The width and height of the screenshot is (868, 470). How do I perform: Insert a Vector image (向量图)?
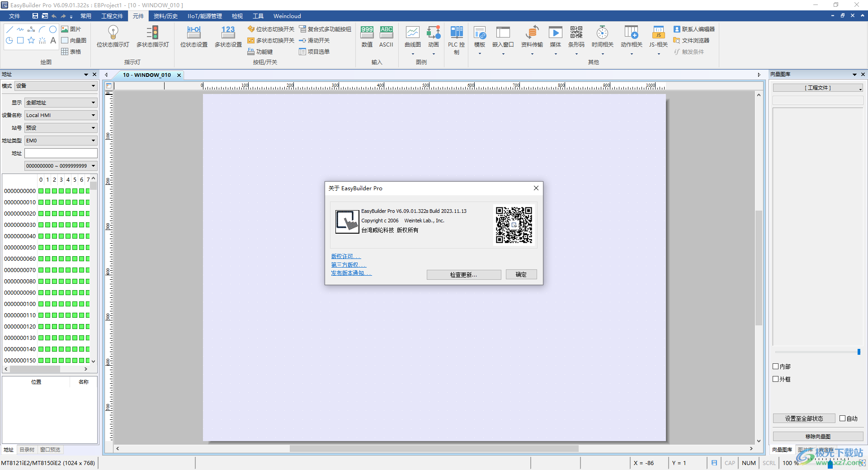(x=74, y=40)
